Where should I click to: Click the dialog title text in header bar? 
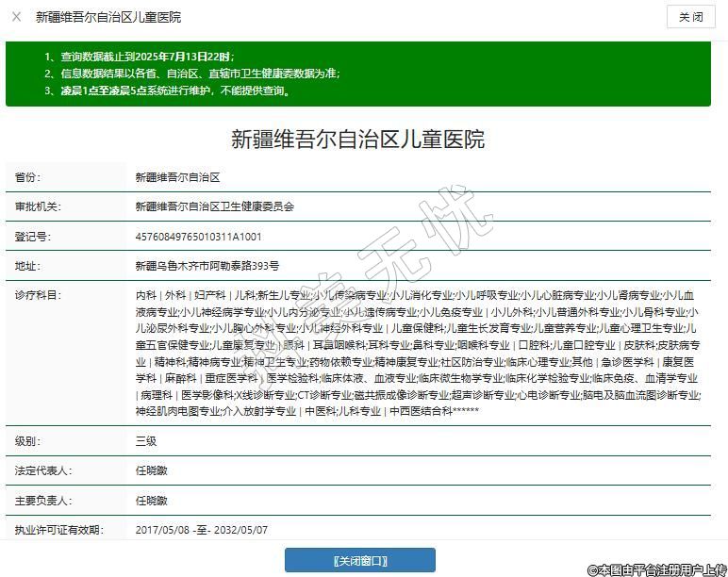point(108,17)
